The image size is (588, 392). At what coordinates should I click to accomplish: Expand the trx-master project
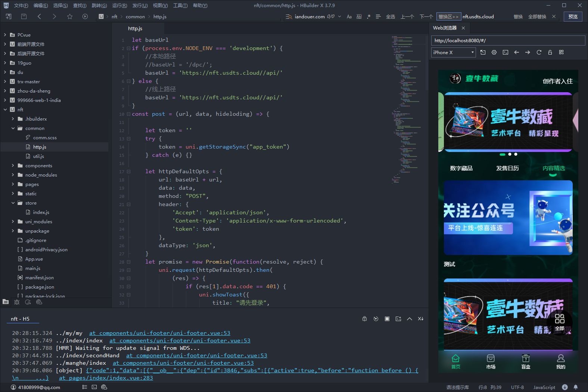5,81
